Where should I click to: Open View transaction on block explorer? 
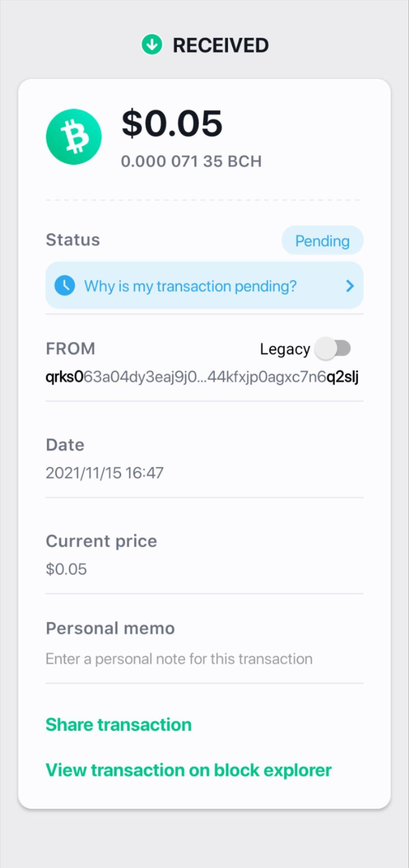189,770
